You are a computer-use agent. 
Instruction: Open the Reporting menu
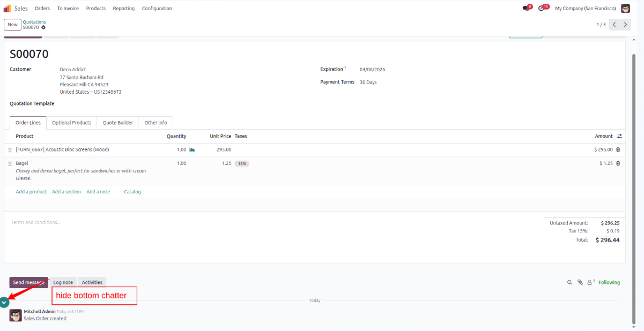click(x=124, y=9)
